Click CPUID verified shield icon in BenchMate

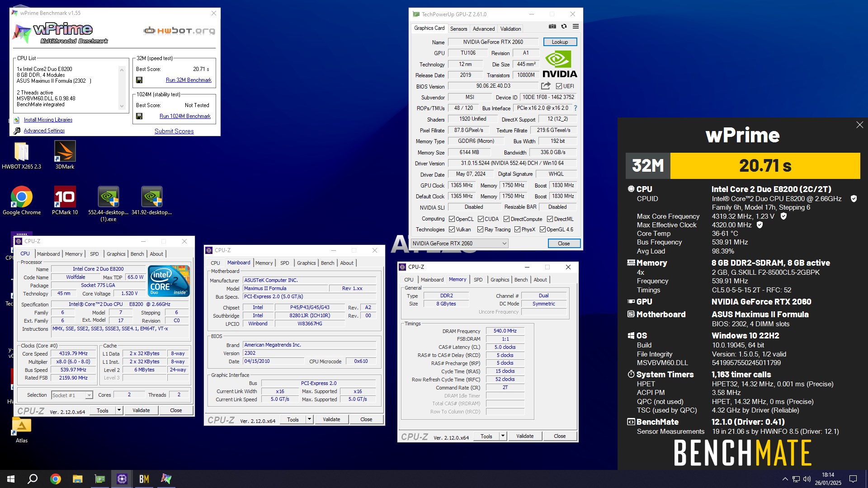click(854, 199)
